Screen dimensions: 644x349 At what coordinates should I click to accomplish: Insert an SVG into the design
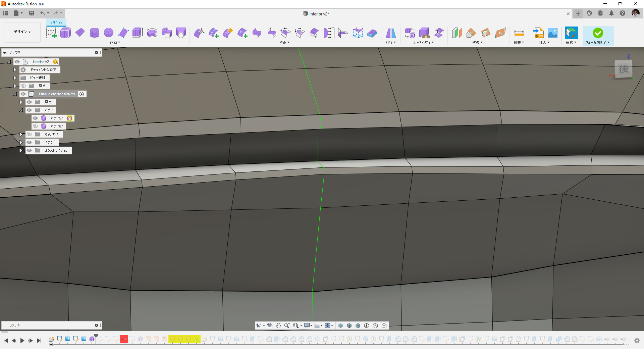click(538, 33)
